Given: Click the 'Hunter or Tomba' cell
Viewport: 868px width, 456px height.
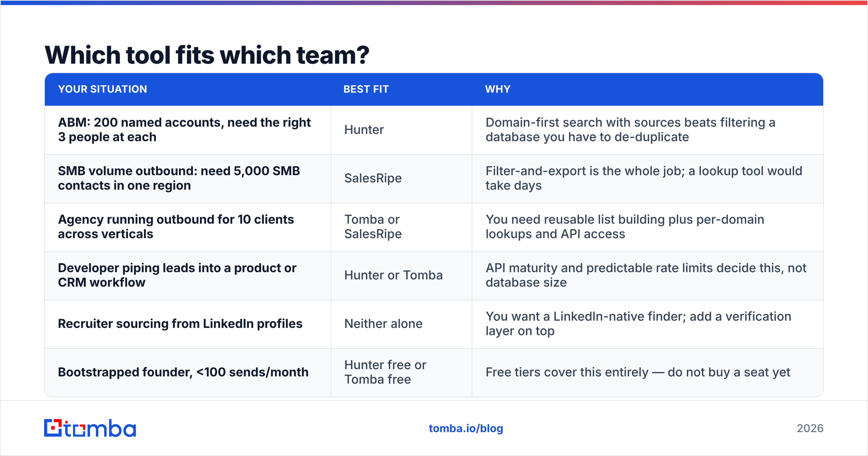Looking at the screenshot, I should tap(401, 275).
